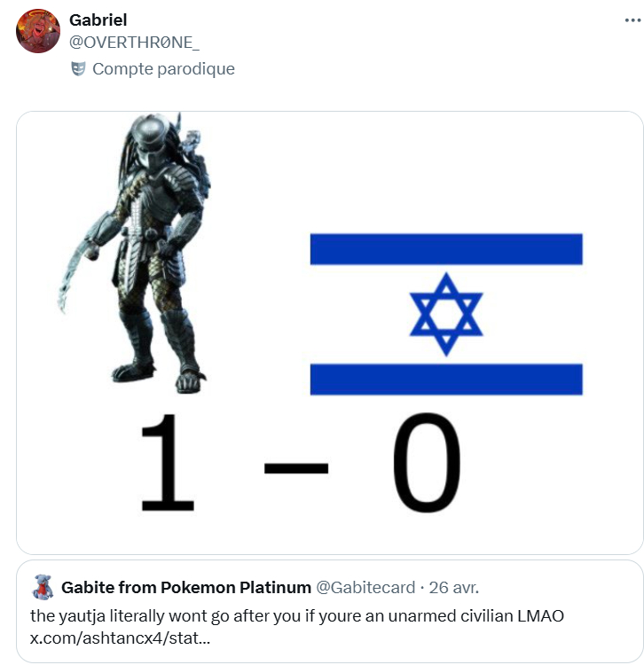Open Gabriel's round profile avatar
The height and width of the screenshot is (665, 644).
38,31
